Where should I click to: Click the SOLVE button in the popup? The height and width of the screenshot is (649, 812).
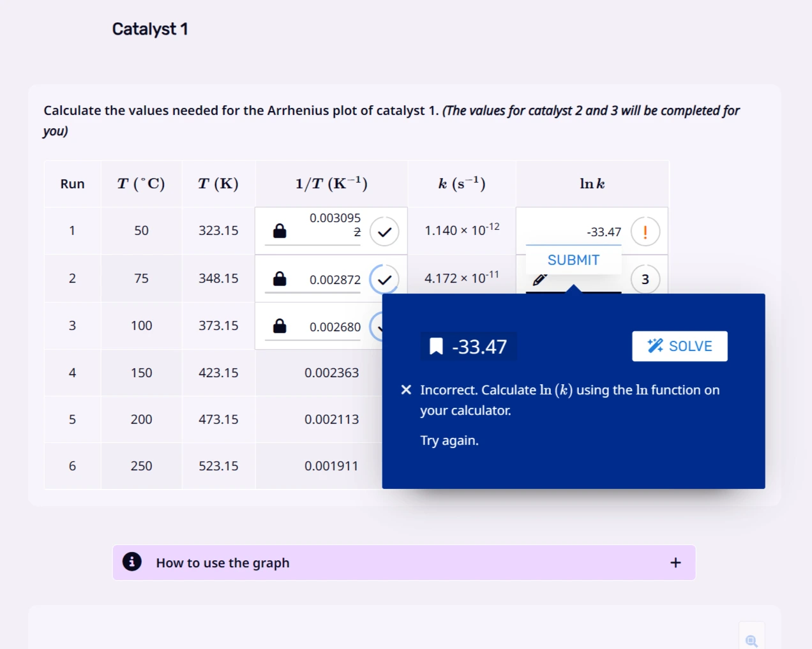tap(680, 346)
